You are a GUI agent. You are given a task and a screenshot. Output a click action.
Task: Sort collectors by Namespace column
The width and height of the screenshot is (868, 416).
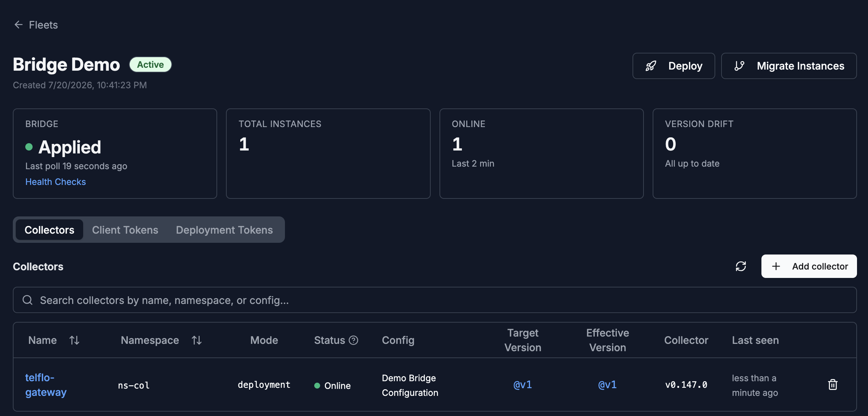click(197, 340)
